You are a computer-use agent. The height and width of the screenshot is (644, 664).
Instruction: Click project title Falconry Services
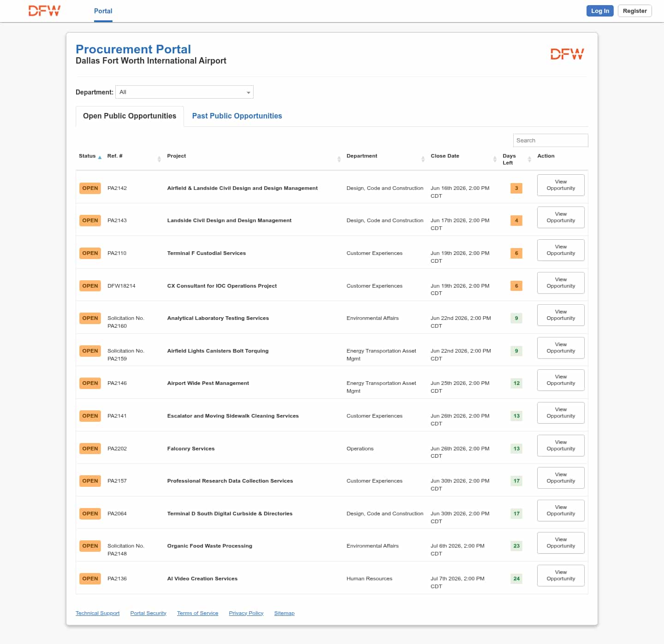pyautogui.click(x=190, y=449)
